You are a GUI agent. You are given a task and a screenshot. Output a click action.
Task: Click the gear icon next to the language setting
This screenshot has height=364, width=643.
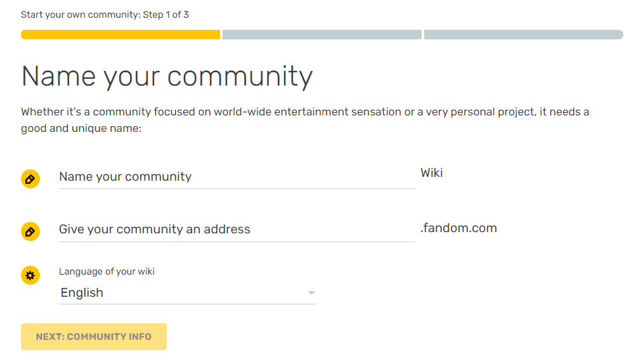click(x=30, y=275)
